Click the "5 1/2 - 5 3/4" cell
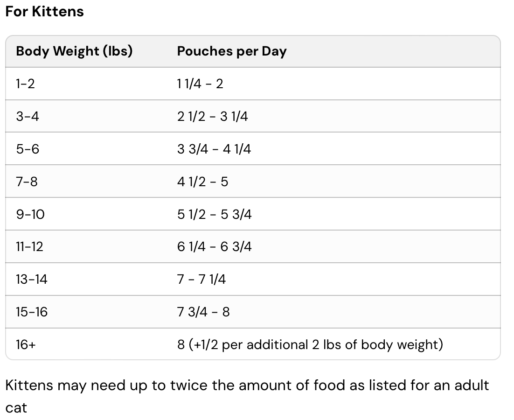Image resolution: width=514 pixels, height=420 pixels. tap(214, 214)
